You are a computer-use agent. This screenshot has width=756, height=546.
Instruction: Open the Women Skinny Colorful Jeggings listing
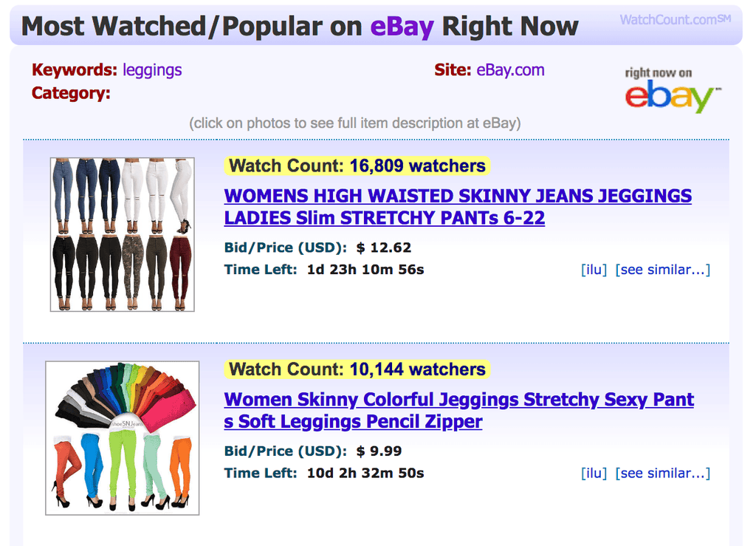point(458,411)
